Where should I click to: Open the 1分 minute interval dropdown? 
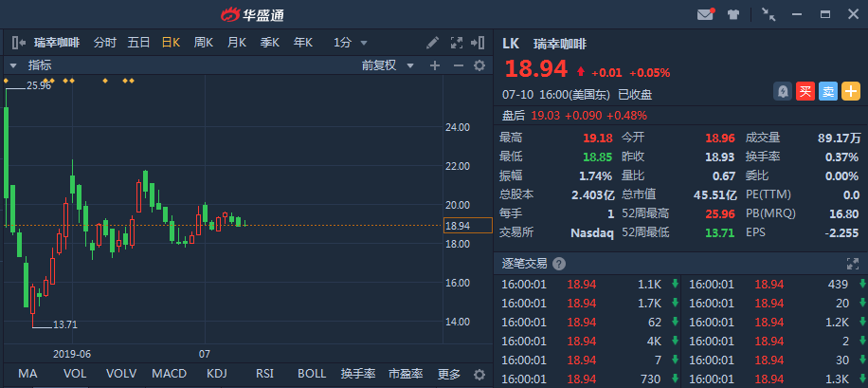351,43
